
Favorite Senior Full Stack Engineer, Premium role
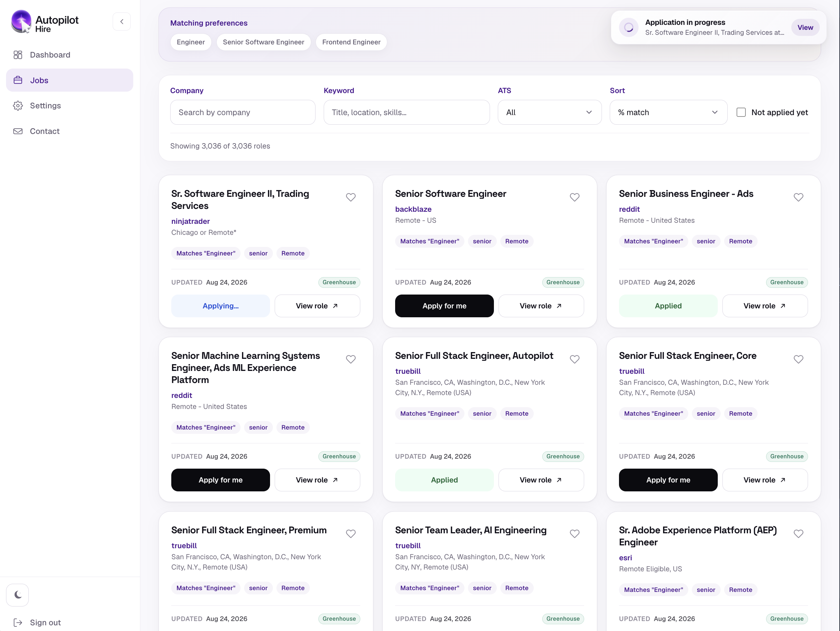(x=350, y=533)
